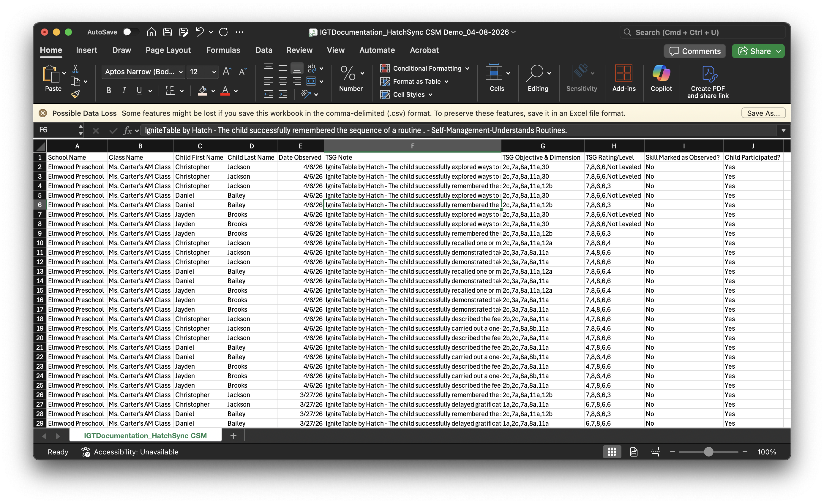This screenshot has height=504, width=824.
Task: Open the Page Layout tab
Action: click(x=168, y=50)
